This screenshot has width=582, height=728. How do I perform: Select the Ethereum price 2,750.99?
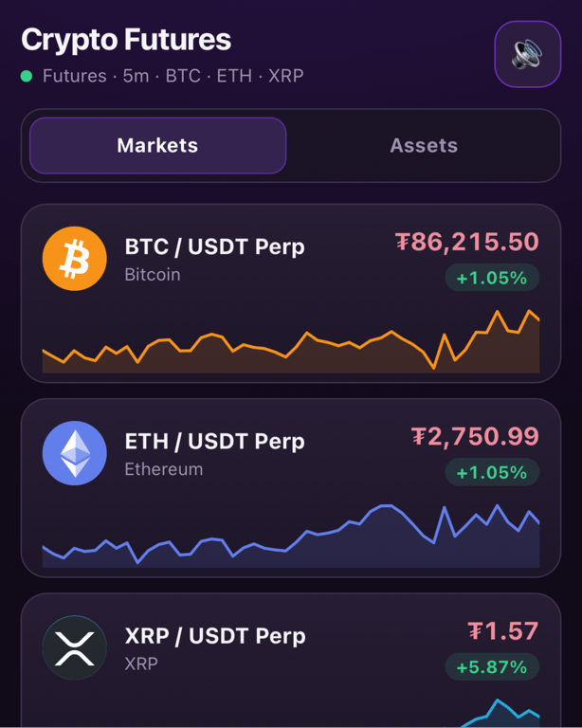point(475,436)
